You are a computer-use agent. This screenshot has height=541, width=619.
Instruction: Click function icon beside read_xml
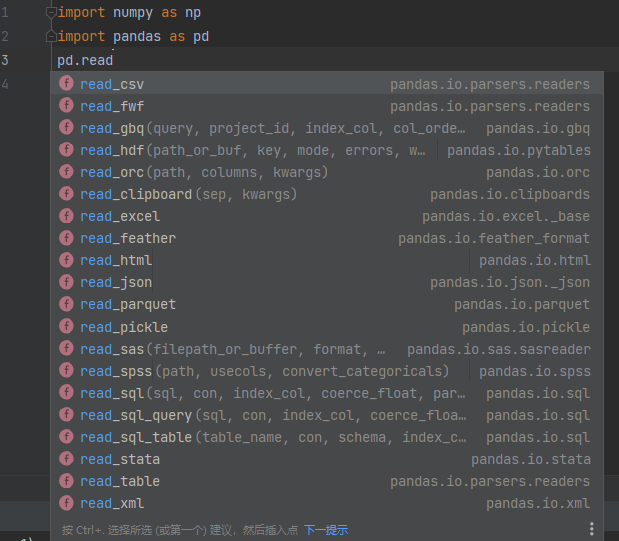pyautogui.click(x=66, y=503)
